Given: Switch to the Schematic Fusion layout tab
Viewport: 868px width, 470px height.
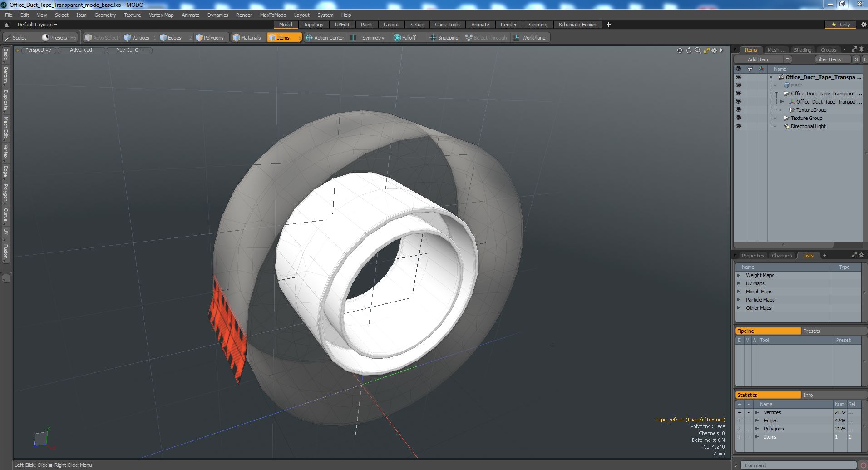Looking at the screenshot, I should point(577,25).
